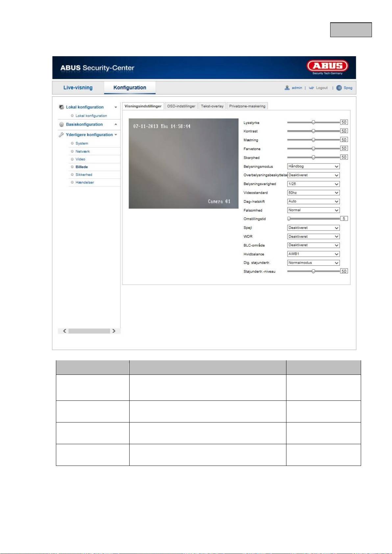Click the Lokal konfiguration monitor icon
Image resolution: width=392 pixels, height=554 pixels.
[61, 107]
